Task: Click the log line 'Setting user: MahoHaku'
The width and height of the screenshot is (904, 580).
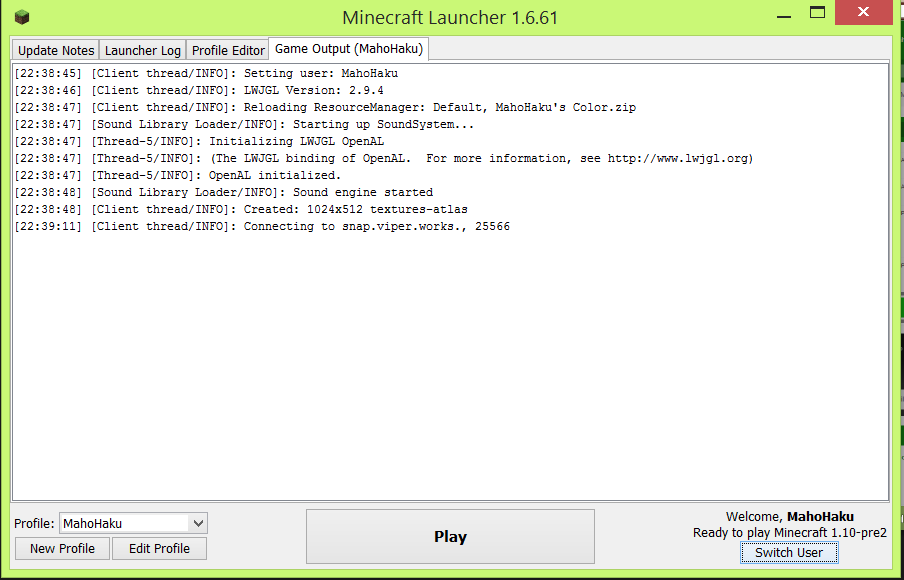Action: click(x=206, y=74)
